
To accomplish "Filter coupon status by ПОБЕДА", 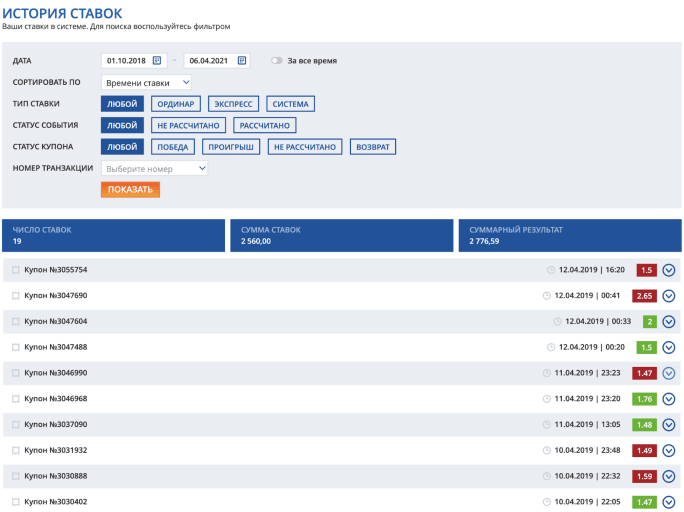I will [173, 147].
